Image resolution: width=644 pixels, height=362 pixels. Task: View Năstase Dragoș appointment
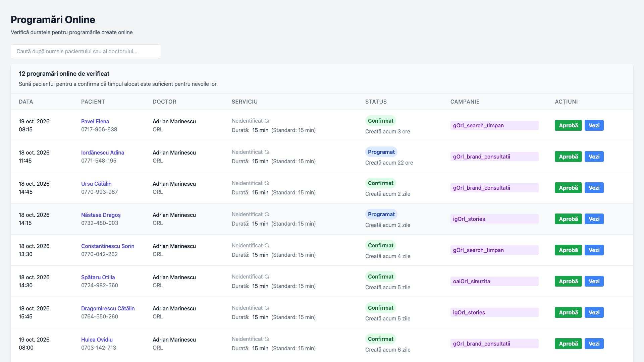594,219
